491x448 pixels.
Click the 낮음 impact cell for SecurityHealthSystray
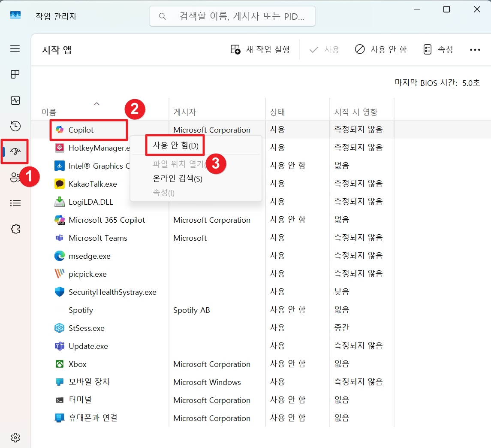(342, 292)
